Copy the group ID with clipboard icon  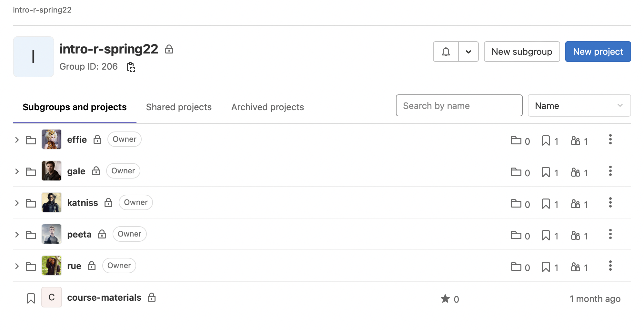click(131, 67)
